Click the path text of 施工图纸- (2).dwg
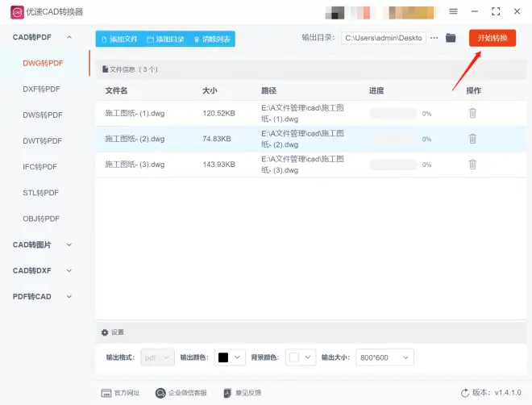Image resolution: width=532 pixels, height=405 pixels. tap(302, 139)
